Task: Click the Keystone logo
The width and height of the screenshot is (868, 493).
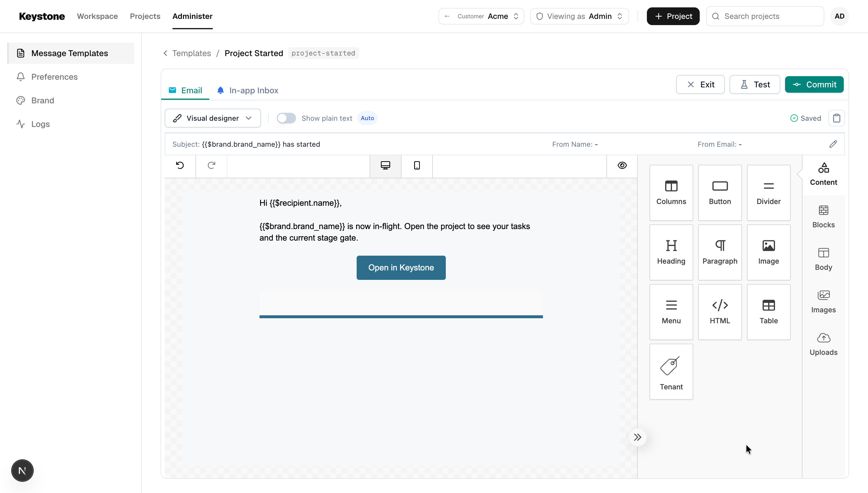Action: [x=42, y=16]
